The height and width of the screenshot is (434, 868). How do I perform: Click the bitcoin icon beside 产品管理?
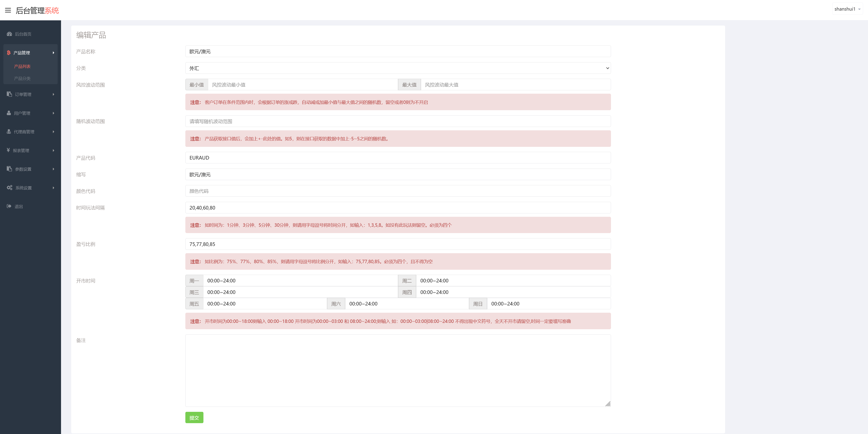pyautogui.click(x=9, y=52)
